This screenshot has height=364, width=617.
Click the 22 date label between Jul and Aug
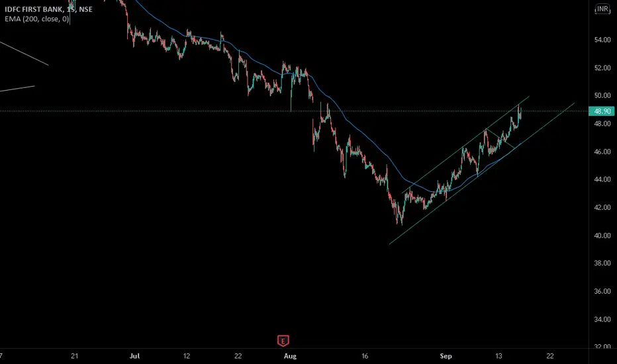pyautogui.click(x=238, y=356)
